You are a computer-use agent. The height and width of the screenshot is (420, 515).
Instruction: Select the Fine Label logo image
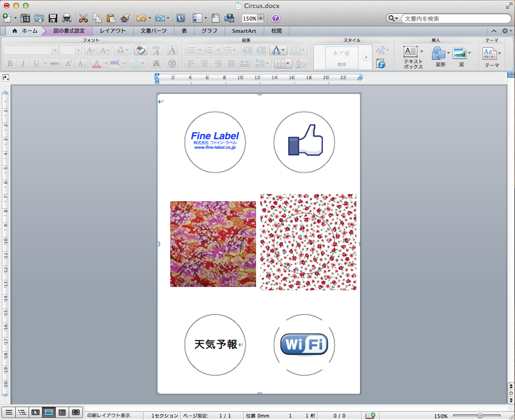click(x=215, y=142)
